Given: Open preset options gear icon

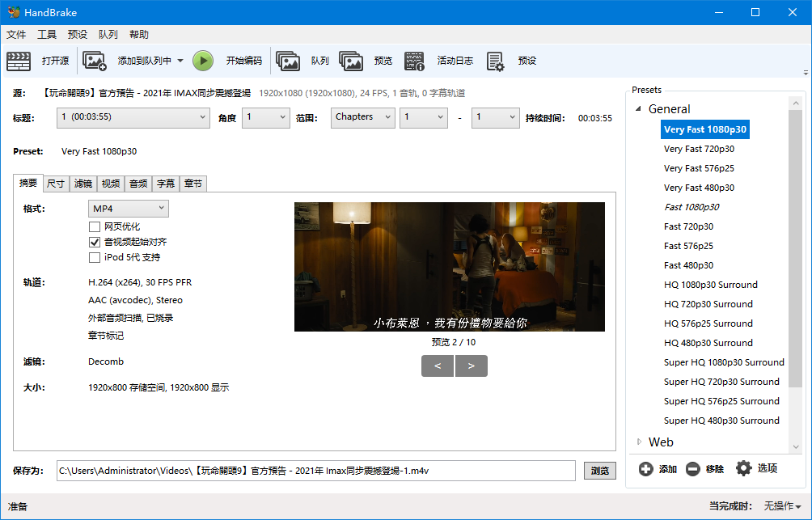Looking at the screenshot, I should click(743, 468).
